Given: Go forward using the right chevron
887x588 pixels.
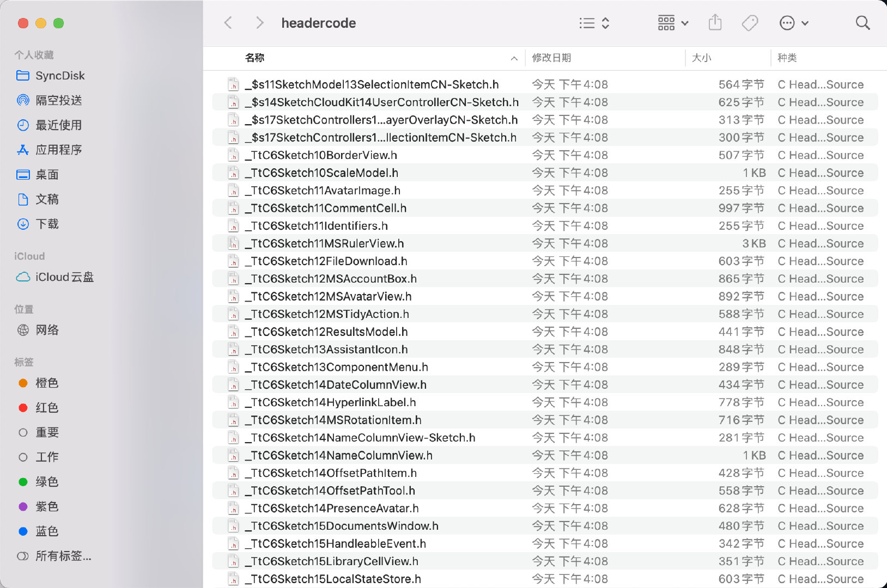Looking at the screenshot, I should [260, 23].
